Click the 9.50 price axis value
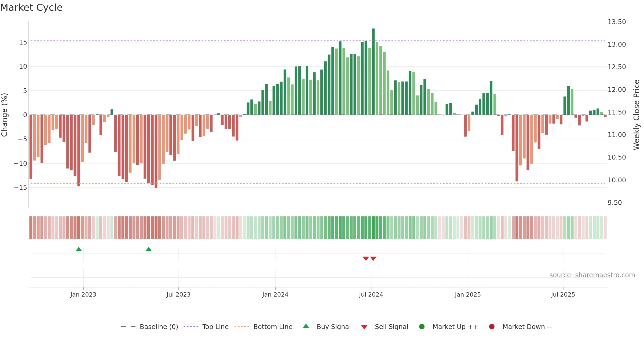644x362 pixels. [x=615, y=202]
